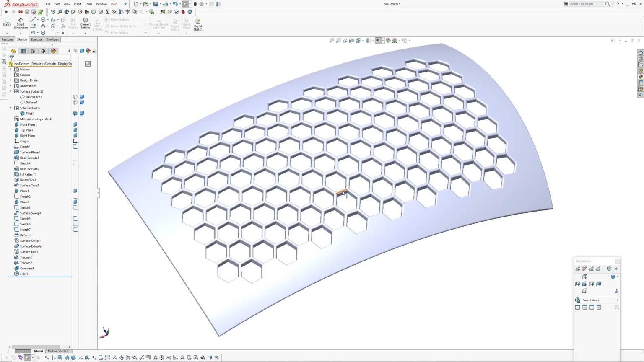Toggle Sketch1 visibility icon

coord(75,147)
